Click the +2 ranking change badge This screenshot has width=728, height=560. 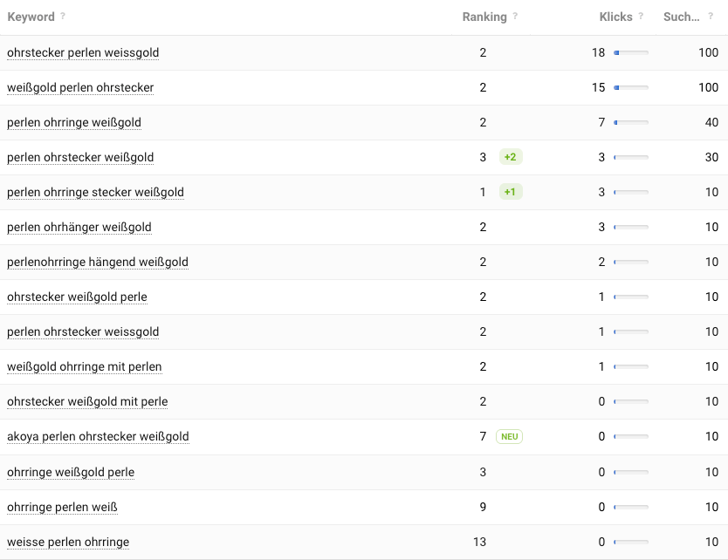point(511,157)
